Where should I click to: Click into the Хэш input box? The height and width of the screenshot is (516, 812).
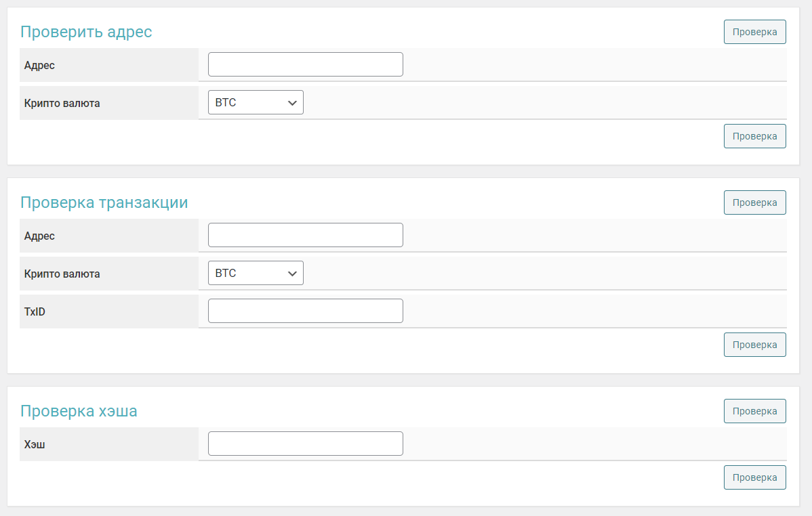coord(305,444)
